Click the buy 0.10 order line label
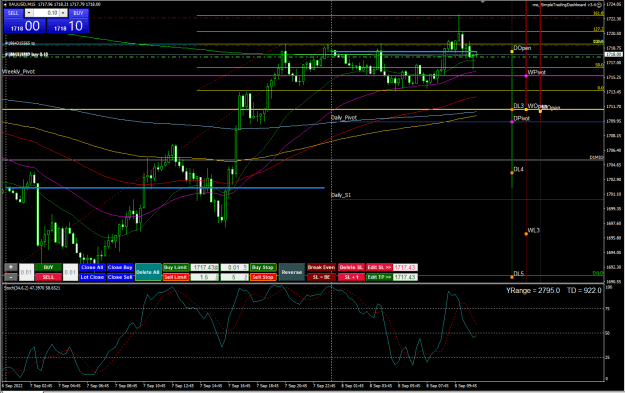Viewport: 625px width, 393px height. pyautogui.click(x=26, y=55)
